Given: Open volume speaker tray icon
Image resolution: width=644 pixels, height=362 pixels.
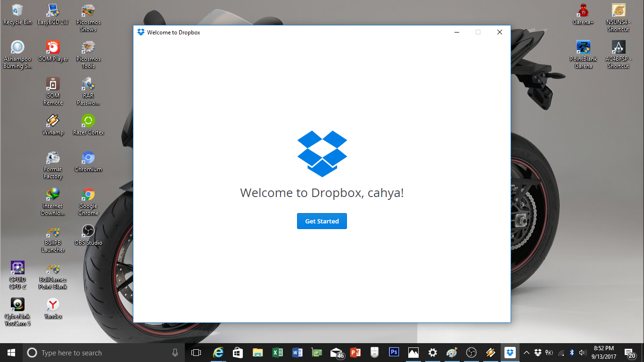Looking at the screenshot, I should tap(583, 353).
